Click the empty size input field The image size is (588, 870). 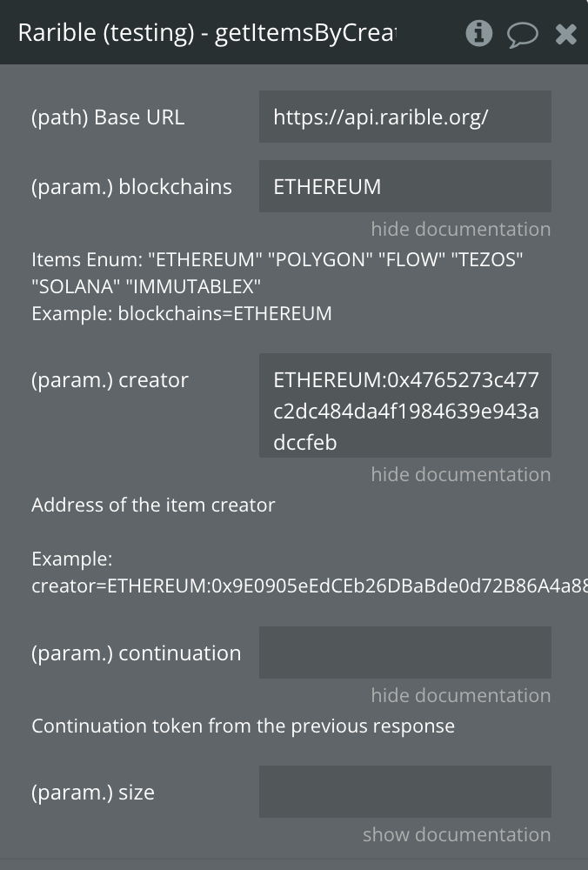pos(404,792)
